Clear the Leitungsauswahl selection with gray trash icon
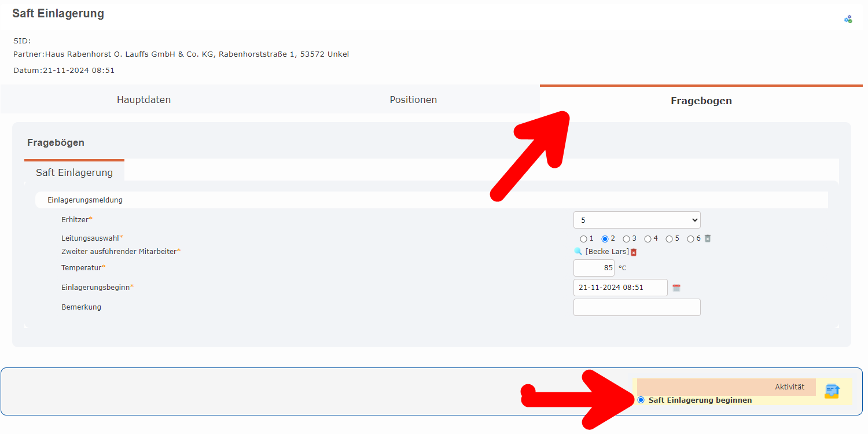The width and height of the screenshot is (868, 434). [707, 238]
